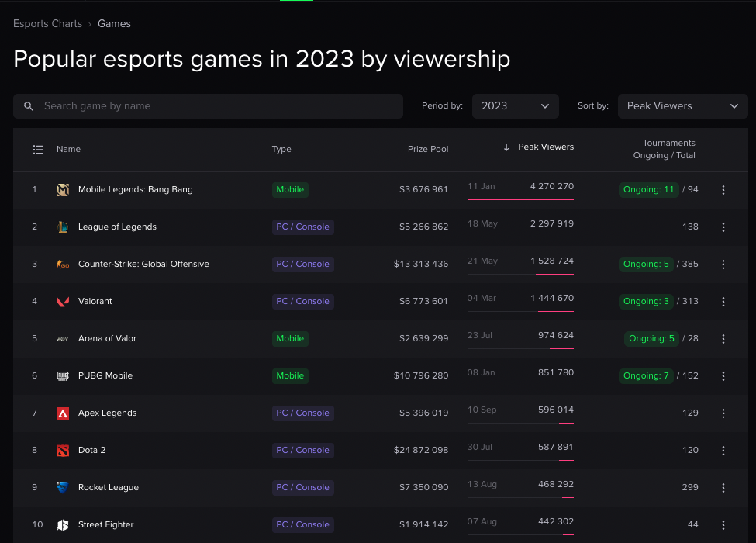Click the Rocket League logo icon
Viewport: 756px width, 543px height.
(63, 488)
